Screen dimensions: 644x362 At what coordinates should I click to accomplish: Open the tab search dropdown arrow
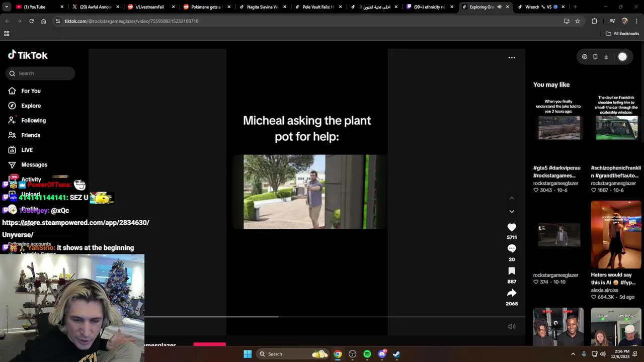pyautogui.click(x=7, y=7)
